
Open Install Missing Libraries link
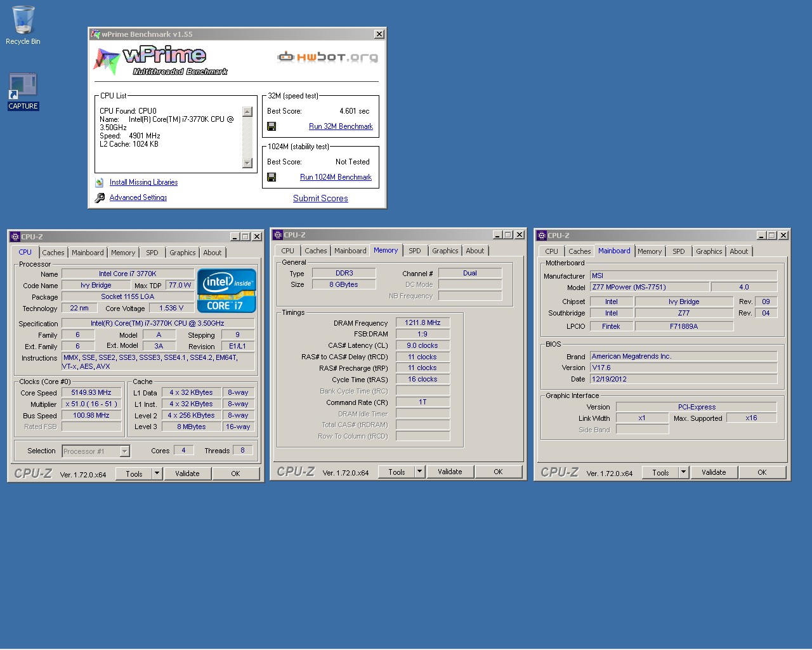(143, 182)
